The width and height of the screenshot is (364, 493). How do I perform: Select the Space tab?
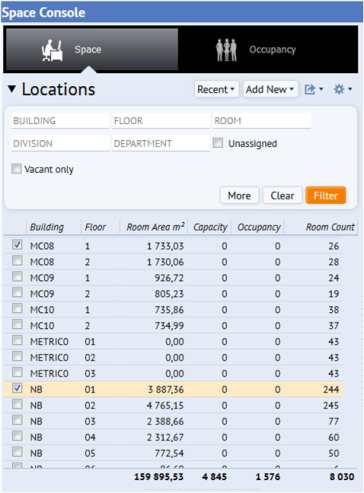tap(92, 49)
